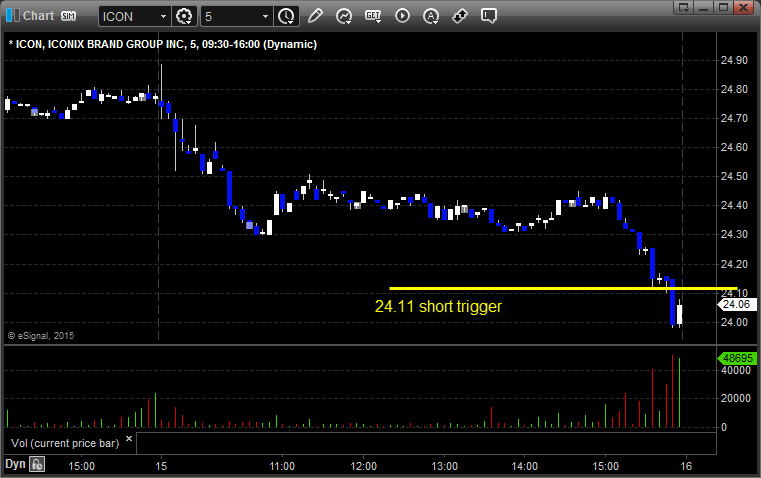761x478 pixels.
Task: Click the 13:00 time axis label
Action: (x=445, y=466)
